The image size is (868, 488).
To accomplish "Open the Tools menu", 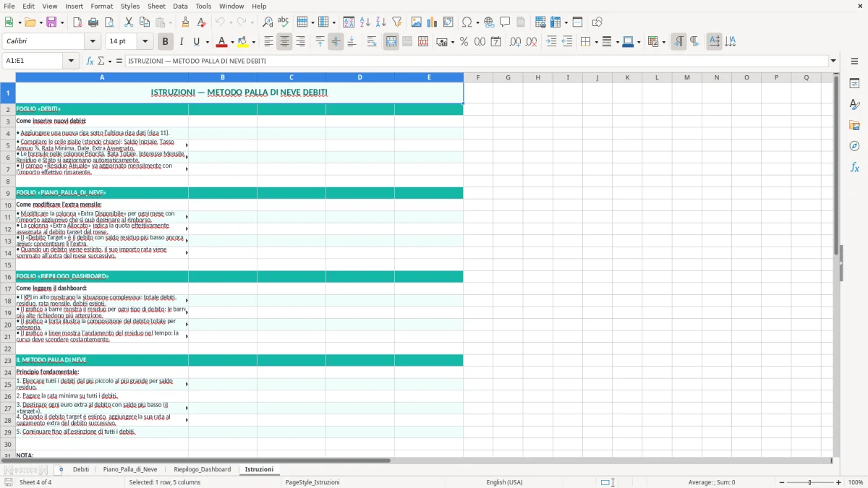I will click(203, 6).
